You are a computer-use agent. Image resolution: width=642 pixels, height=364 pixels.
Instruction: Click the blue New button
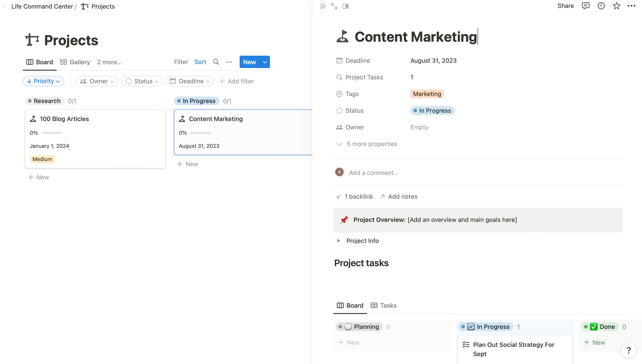[249, 62]
